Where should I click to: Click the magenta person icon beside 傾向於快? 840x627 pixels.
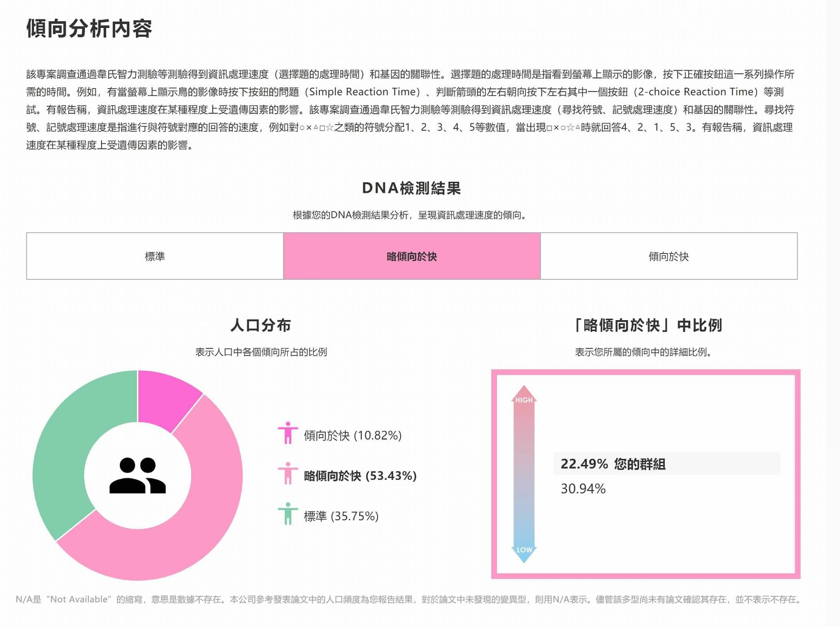tap(288, 433)
